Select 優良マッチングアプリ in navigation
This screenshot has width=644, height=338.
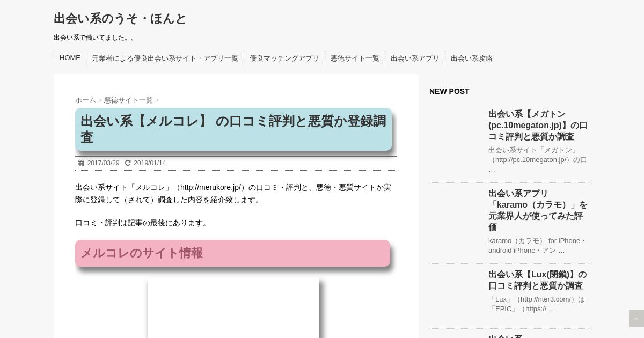(x=284, y=58)
